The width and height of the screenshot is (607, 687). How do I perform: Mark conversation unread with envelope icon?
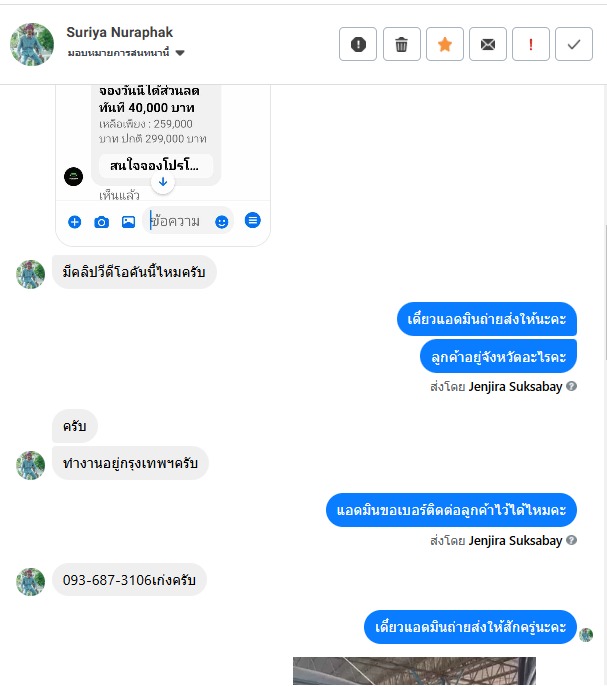(x=488, y=44)
